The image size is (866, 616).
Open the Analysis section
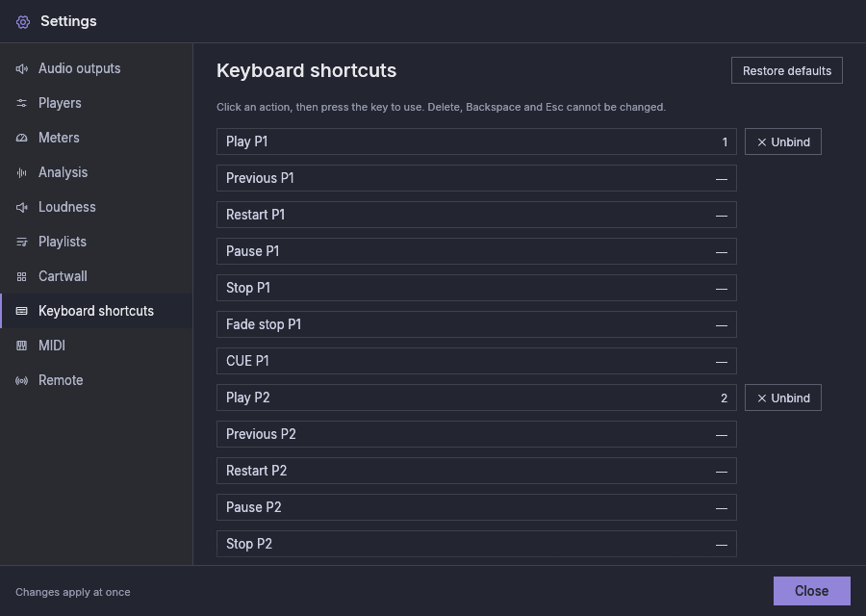click(96, 173)
